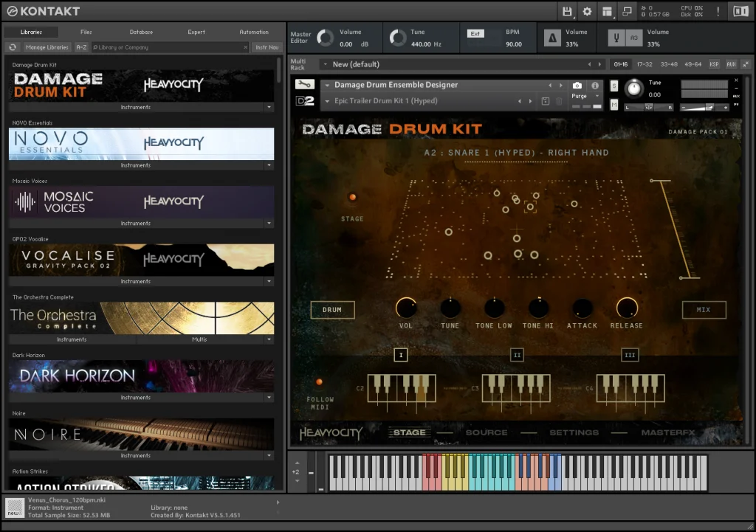Open the workspace layout panel icon
Image resolution: width=756 pixels, height=532 pixels.
[x=607, y=11]
